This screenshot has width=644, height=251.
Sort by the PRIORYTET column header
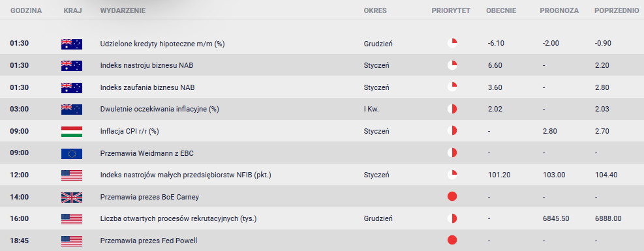[x=451, y=11]
